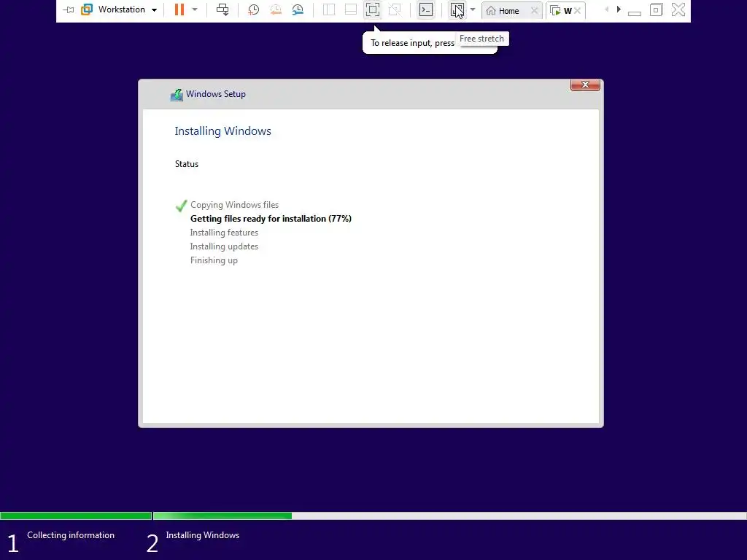Click stage 2 'Installing Windows' label at bottom
Screen dimensions: 747x560
tap(203, 535)
